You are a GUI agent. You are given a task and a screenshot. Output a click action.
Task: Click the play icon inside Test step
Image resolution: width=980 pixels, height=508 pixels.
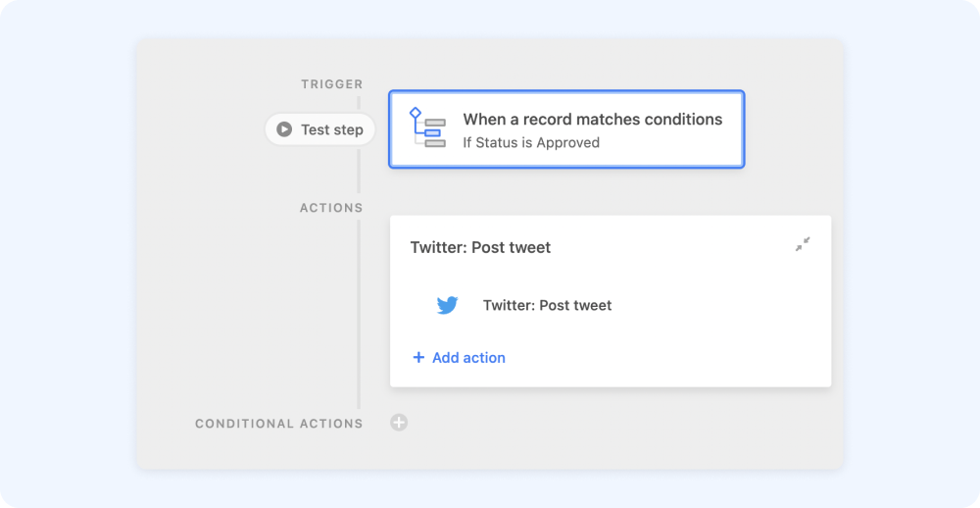coord(284,129)
